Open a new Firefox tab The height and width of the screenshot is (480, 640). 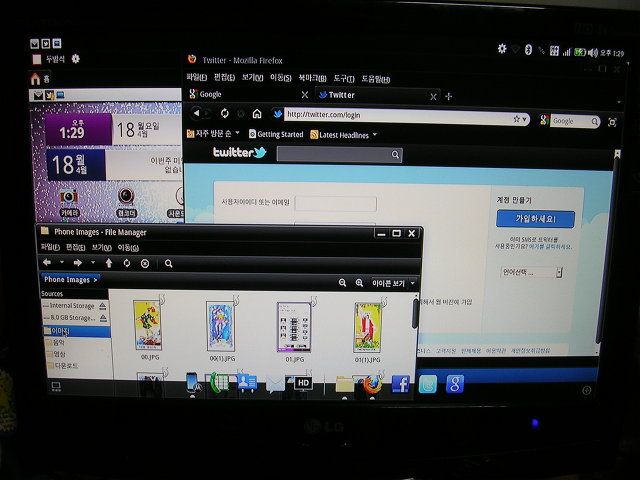click(x=449, y=96)
